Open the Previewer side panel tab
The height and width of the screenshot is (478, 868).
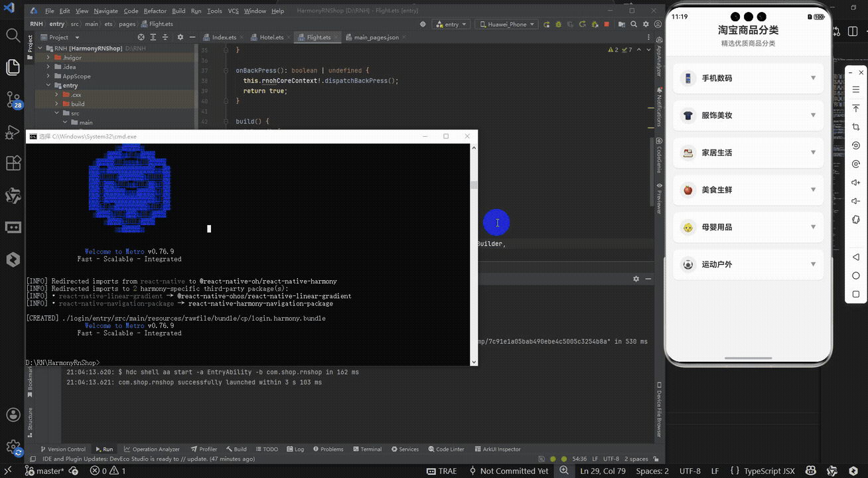659,199
